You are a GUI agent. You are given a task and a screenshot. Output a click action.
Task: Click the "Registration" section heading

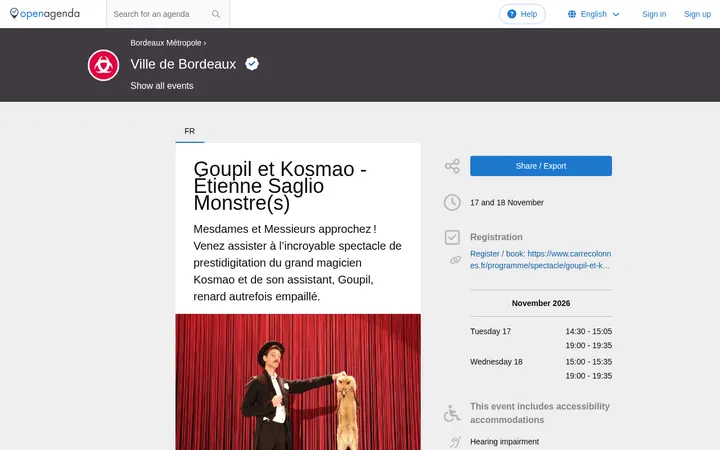[496, 237]
